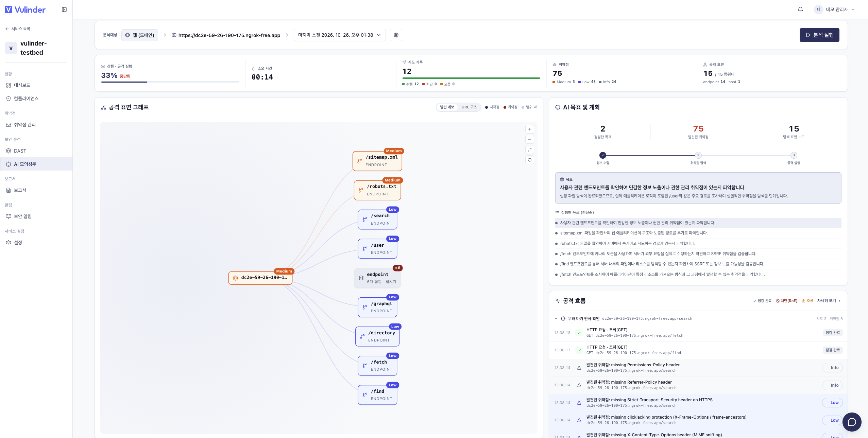
Task: Zoom in on the attack surface graph
Action: (x=529, y=129)
